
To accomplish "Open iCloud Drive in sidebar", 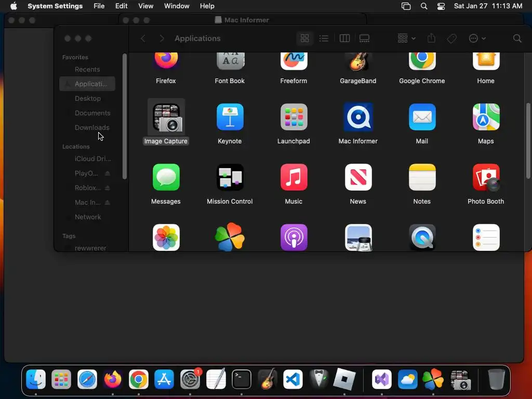I will coord(87,159).
